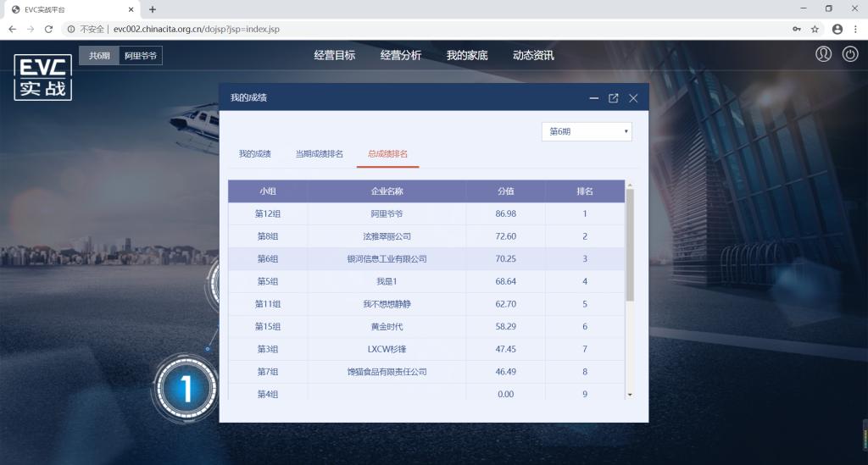Select the 银河信息工业有限公司 row
The width and height of the screenshot is (868, 465).
387,259
